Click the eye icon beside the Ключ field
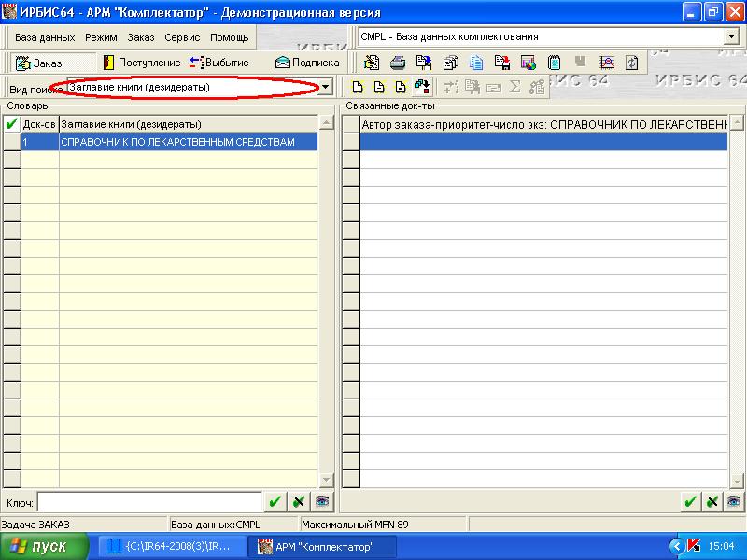The height and width of the screenshot is (560, 747). (x=322, y=501)
